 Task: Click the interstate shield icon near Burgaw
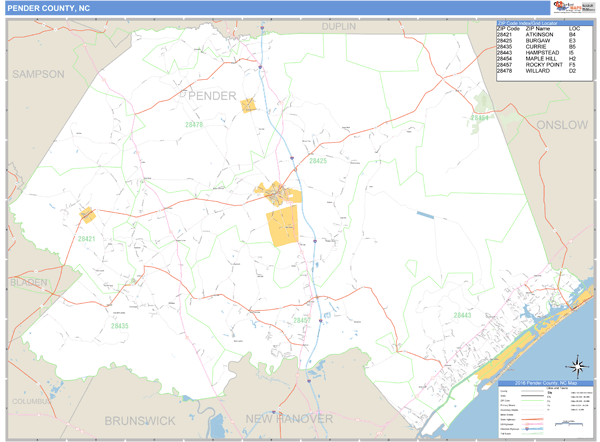pos(314,240)
